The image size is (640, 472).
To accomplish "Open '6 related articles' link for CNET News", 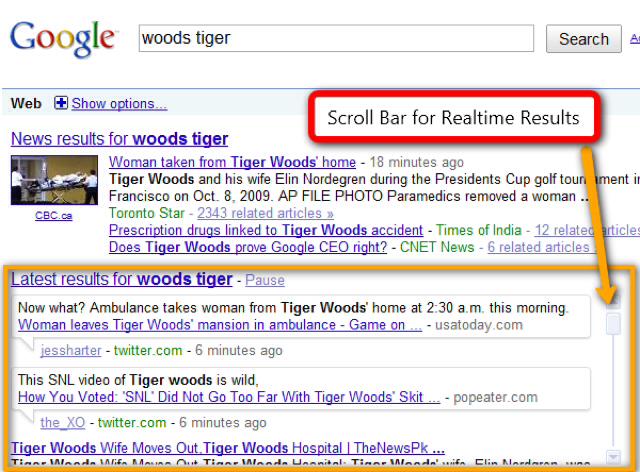I will [541, 247].
